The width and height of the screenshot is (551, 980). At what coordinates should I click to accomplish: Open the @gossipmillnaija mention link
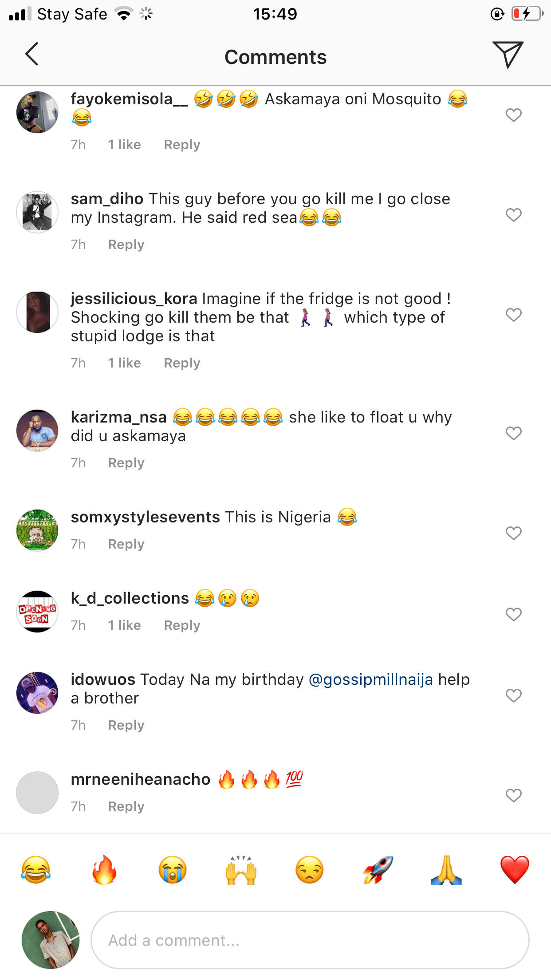(370, 680)
